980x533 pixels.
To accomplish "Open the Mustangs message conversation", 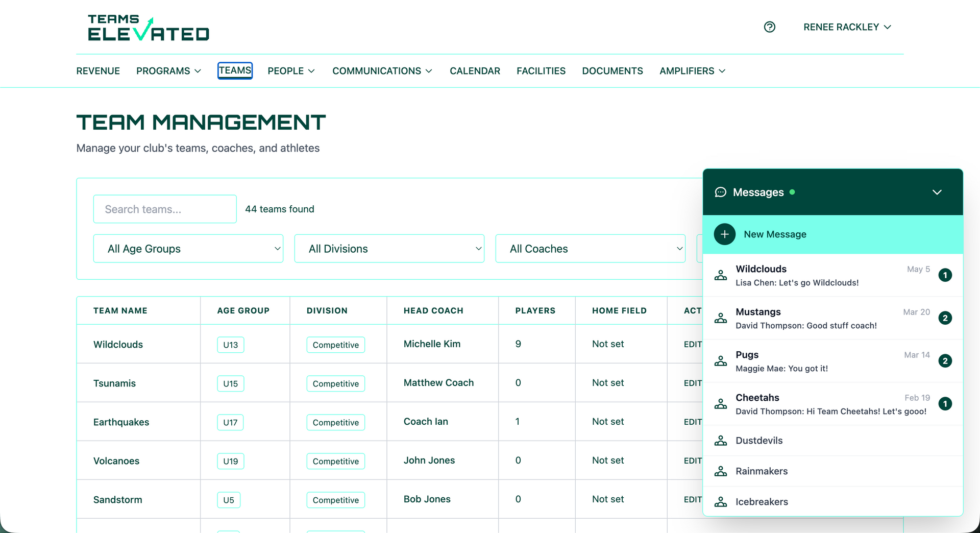I will point(832,318).
